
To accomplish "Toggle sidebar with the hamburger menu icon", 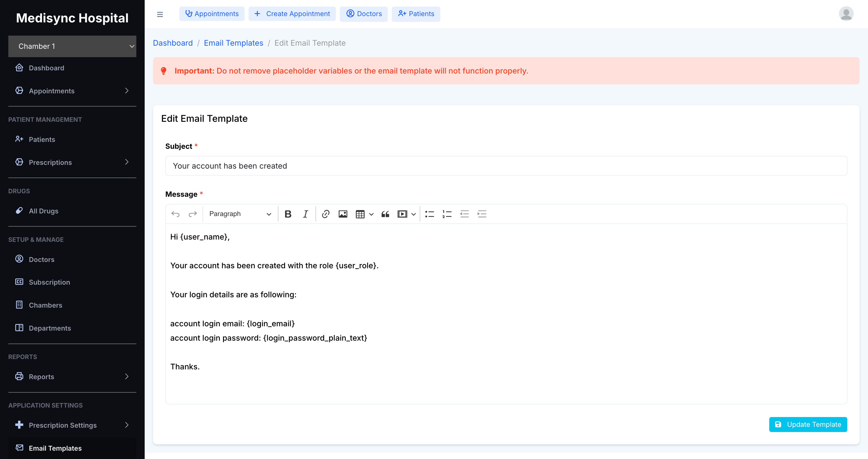I will [x=160, y=14].
